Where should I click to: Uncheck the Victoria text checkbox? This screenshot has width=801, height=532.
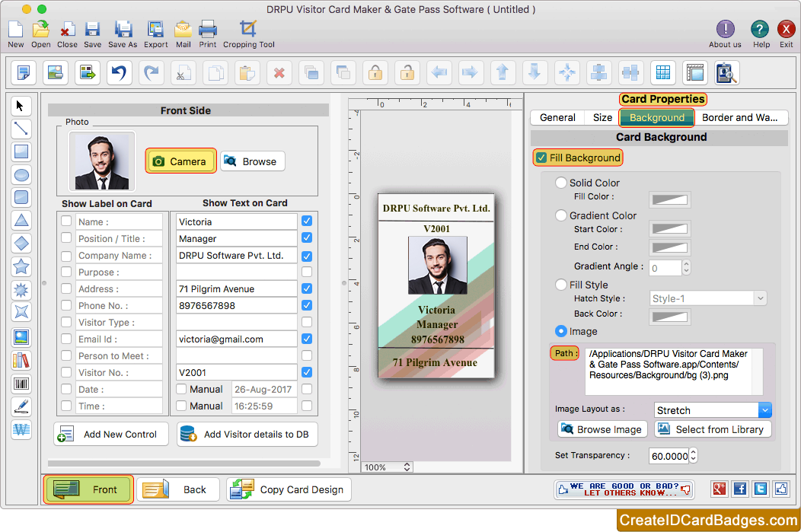(307, 221)
